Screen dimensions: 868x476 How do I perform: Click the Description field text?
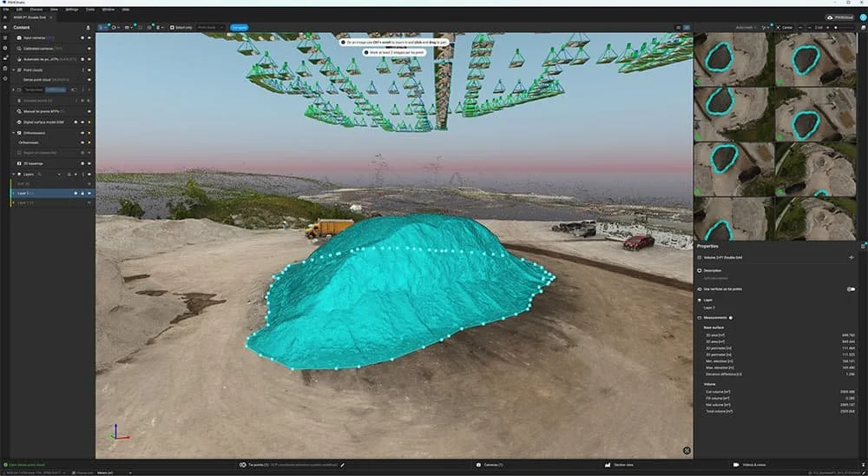click(x=715, y=278)
